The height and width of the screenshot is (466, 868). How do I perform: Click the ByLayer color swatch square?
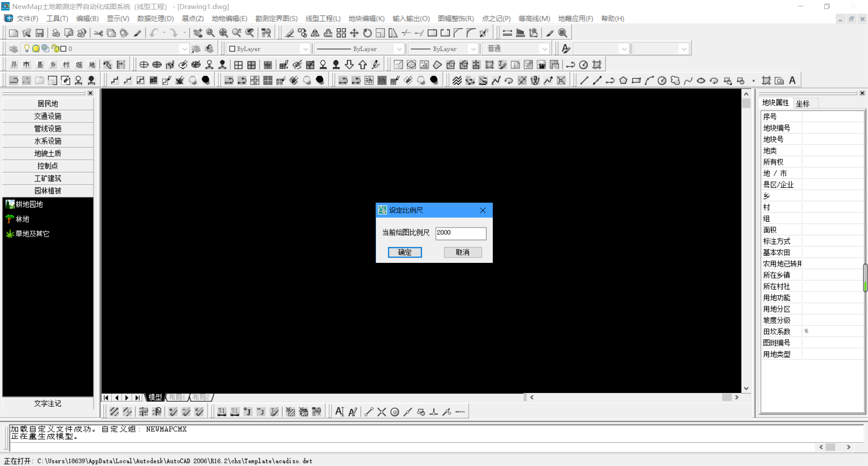point(232,49)
